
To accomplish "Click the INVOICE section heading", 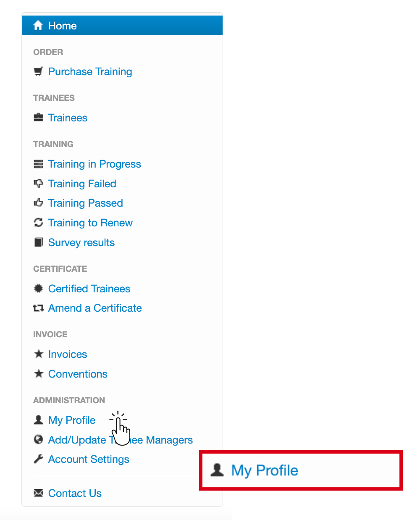I will (50, 334).
